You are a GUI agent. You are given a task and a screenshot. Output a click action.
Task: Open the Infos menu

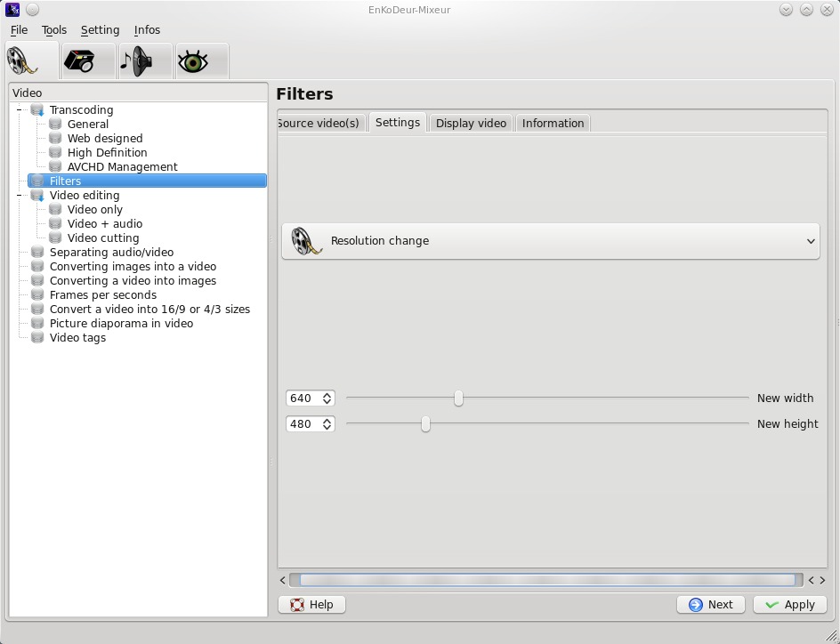click(x=148, y=30)
